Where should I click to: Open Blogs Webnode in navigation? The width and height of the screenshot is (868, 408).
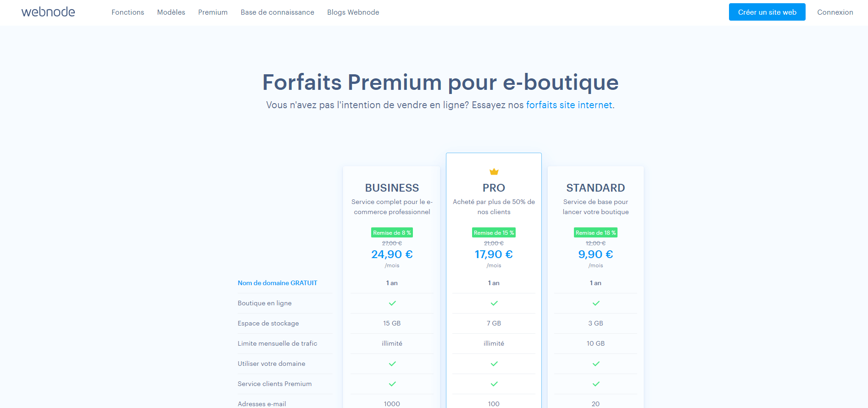point(353,12)
